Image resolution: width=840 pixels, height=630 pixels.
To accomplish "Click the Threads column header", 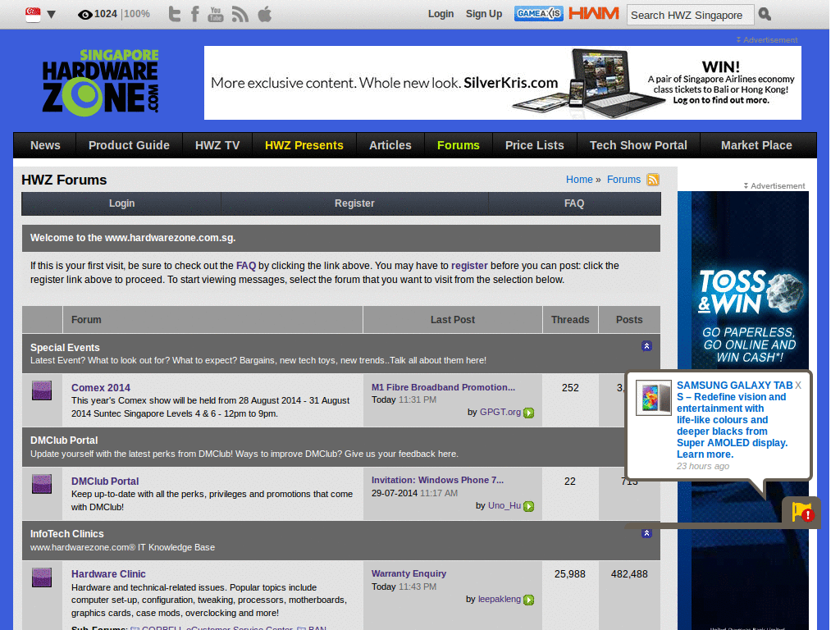I will point(570,320).
